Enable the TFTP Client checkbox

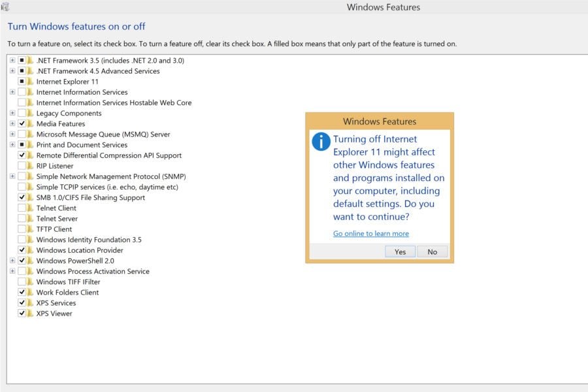(22, 229)
